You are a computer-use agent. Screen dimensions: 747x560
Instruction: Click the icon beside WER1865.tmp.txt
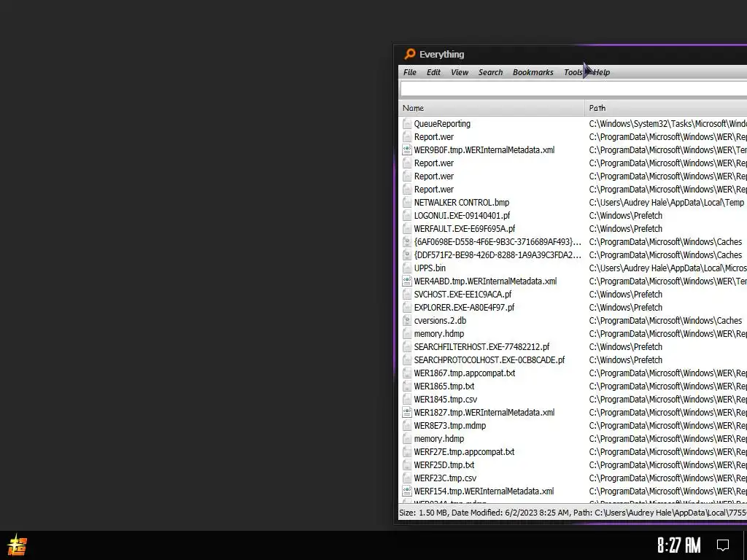point(407,386)
